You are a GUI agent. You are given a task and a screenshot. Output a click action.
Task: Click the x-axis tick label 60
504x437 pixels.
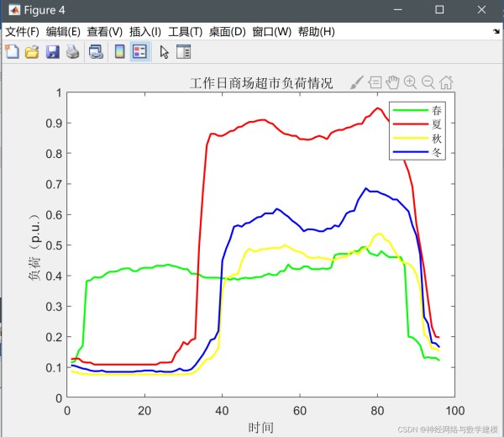(x=300, y=411)
